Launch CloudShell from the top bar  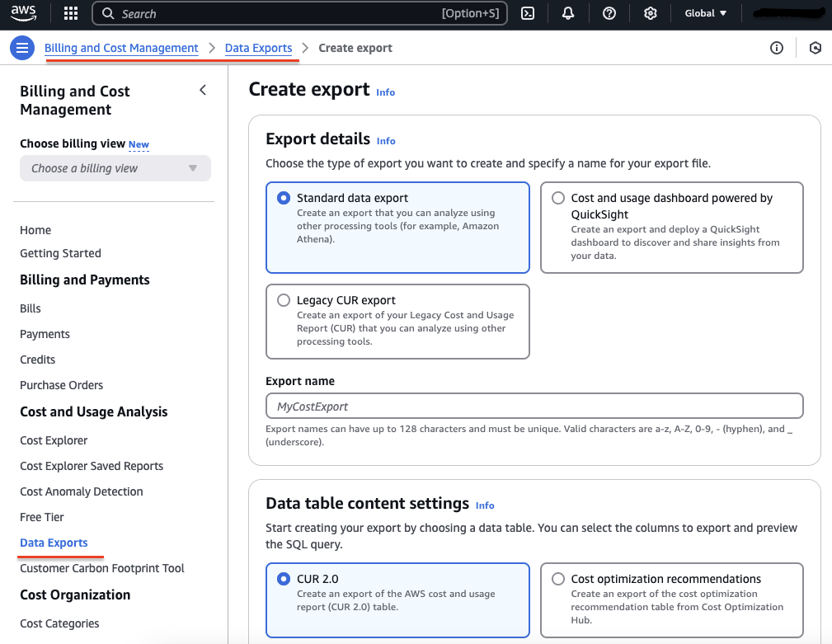[528, 13]
